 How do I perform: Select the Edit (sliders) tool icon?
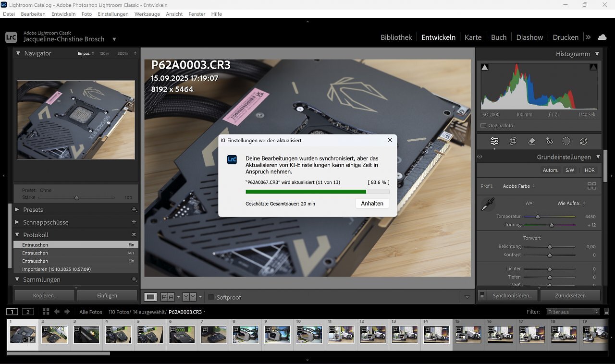(494, 141)
